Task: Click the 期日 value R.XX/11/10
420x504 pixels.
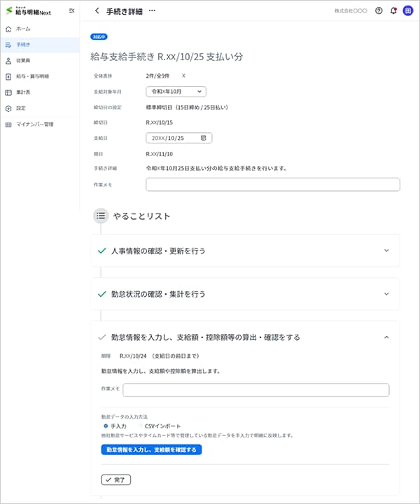Action: 160,154
